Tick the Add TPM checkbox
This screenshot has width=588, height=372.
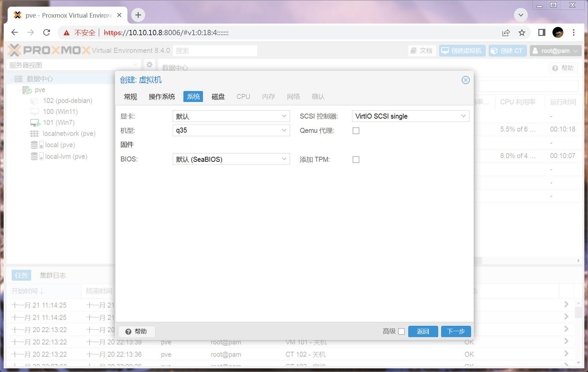pyautogui.click(x=356, y=160)
